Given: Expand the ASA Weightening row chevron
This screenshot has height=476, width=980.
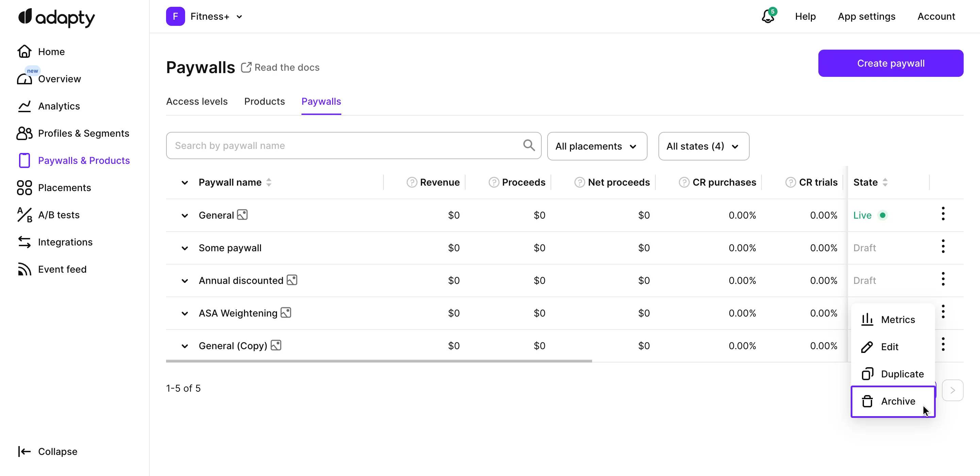Looking at the screenshot, I should pos(184,314).
